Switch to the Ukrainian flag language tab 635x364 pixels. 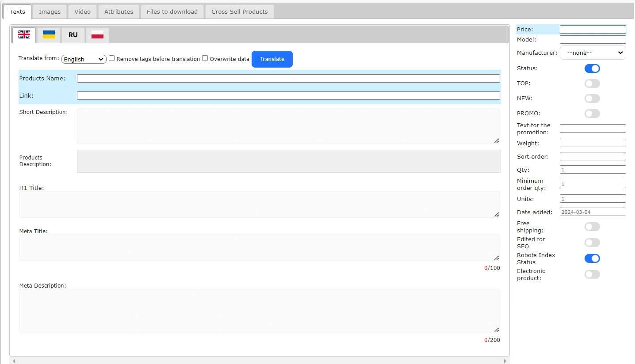point(49,35)
